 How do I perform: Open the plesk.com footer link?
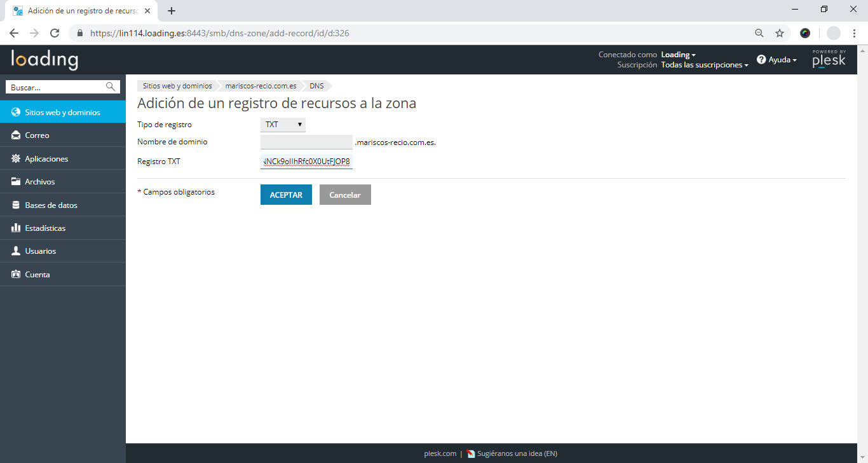click(440, 453)
